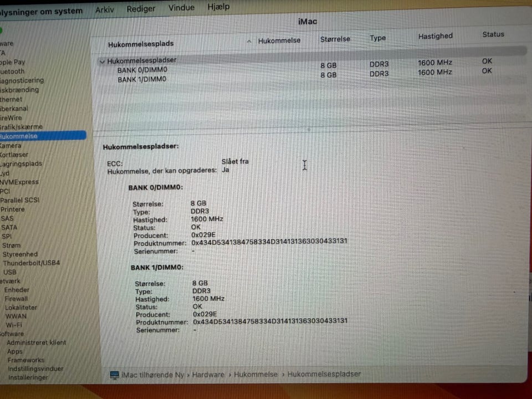
Task: Select SAS in the sidebar
Action: coord(7,218)
